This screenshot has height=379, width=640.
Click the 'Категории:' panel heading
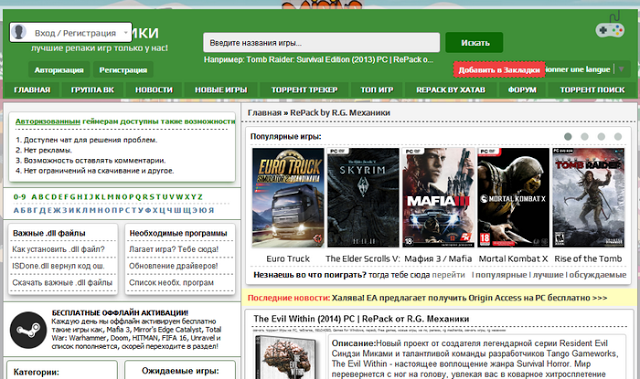pyautogui.click(x=36, y=372)
